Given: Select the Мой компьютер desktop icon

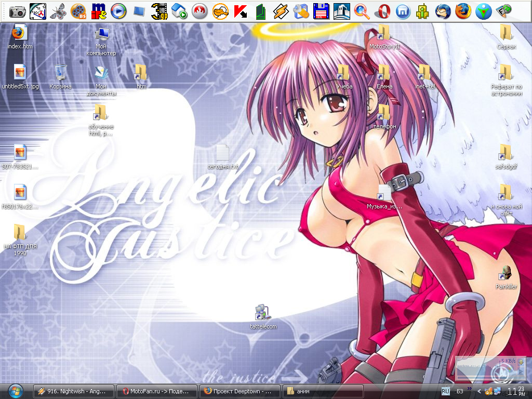Looking at the screenshot, I should click(101, 41).
